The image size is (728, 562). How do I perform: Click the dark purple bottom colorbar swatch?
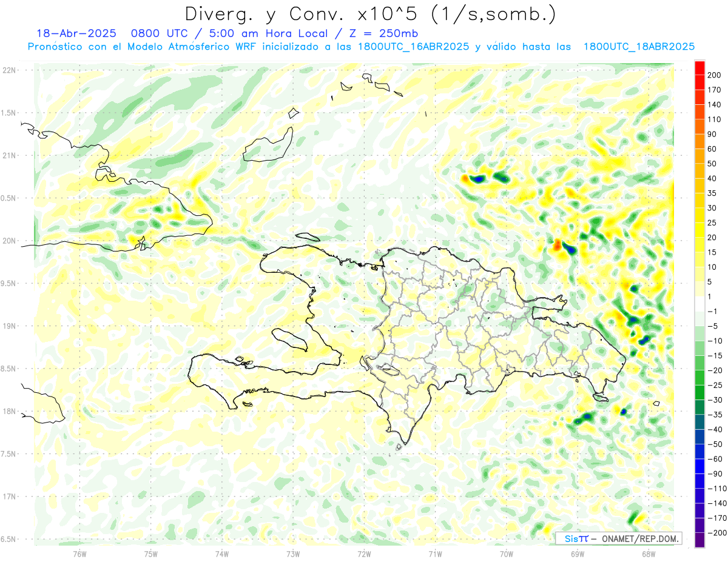pyautogui.click(x=699, y=540)
